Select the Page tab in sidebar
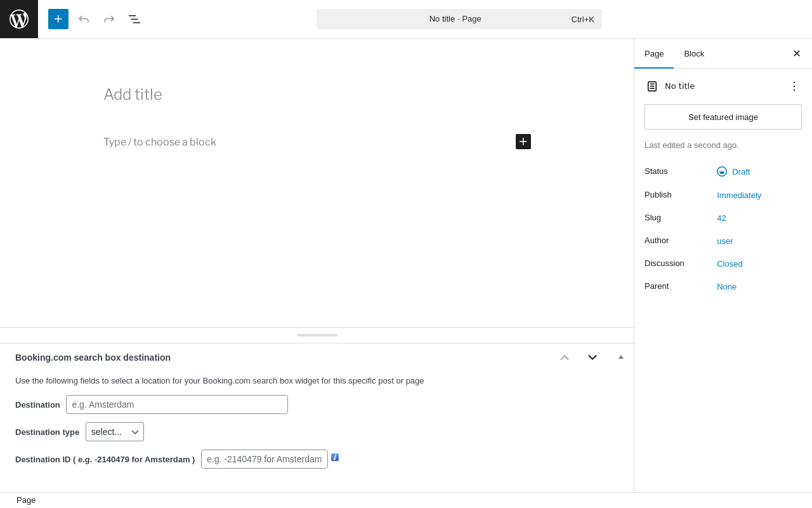 [654, 53]
